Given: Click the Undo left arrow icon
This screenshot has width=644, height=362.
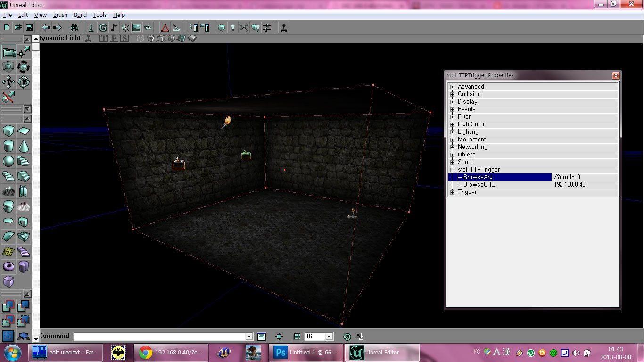Looking at the screenshot, I should pos(46,27).
